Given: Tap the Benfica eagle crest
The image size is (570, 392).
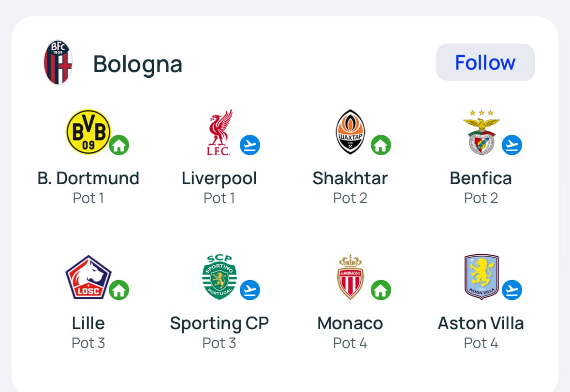Looking at the screenshot, I should pyautogui.click(x=481, y=132).
